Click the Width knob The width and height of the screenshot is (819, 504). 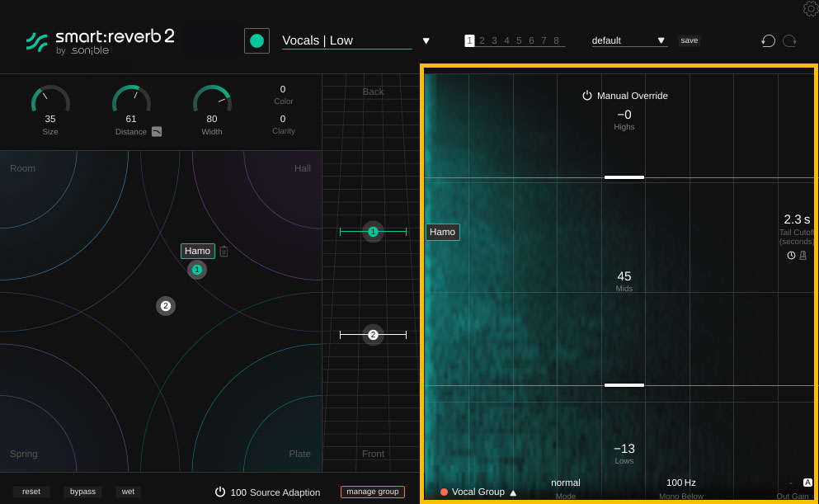pos(211,99)
